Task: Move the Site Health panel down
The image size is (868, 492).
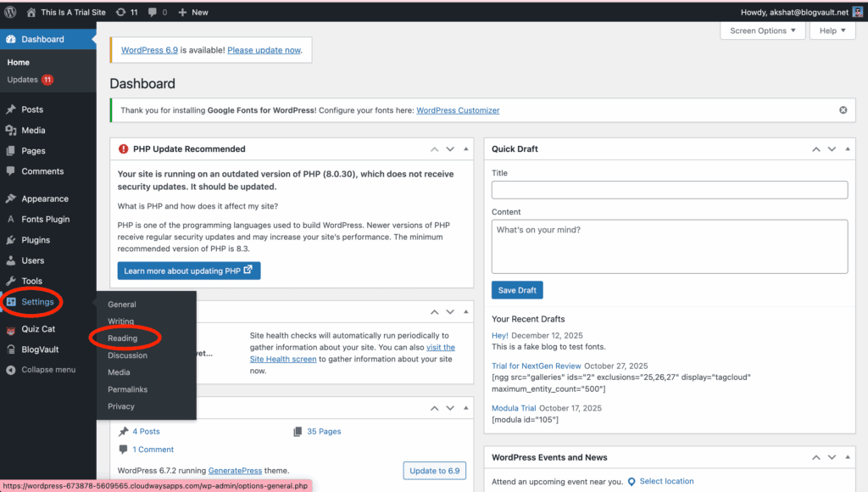Action: (450, 312)
